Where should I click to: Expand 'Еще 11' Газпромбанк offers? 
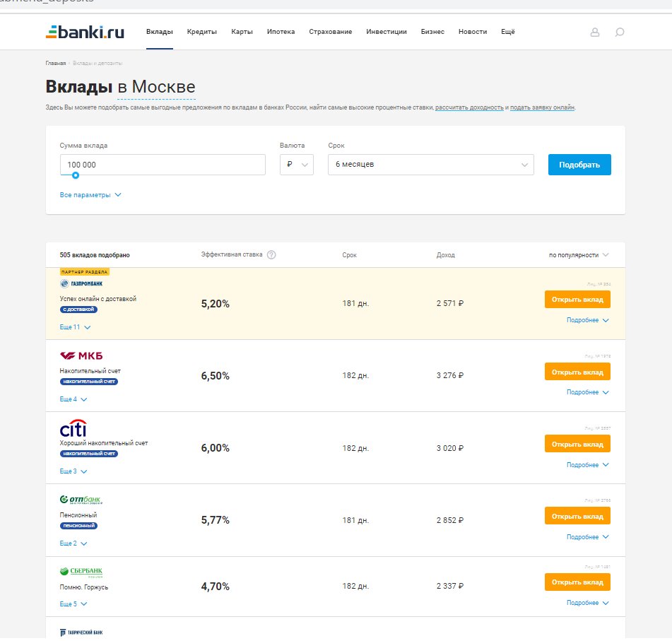click(75, 327)
